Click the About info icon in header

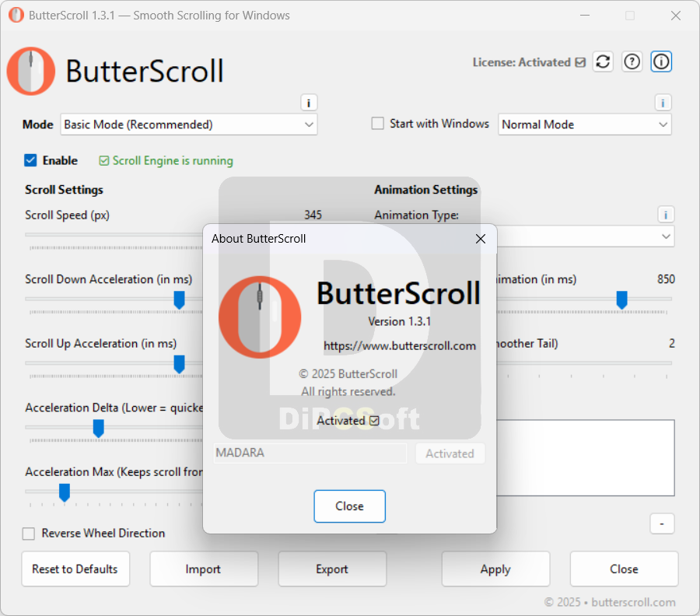(x=661, y=61)
